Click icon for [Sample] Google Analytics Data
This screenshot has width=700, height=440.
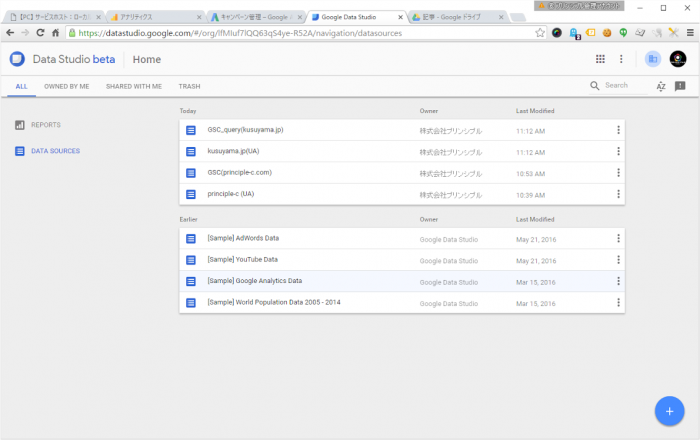pos(191,281)
